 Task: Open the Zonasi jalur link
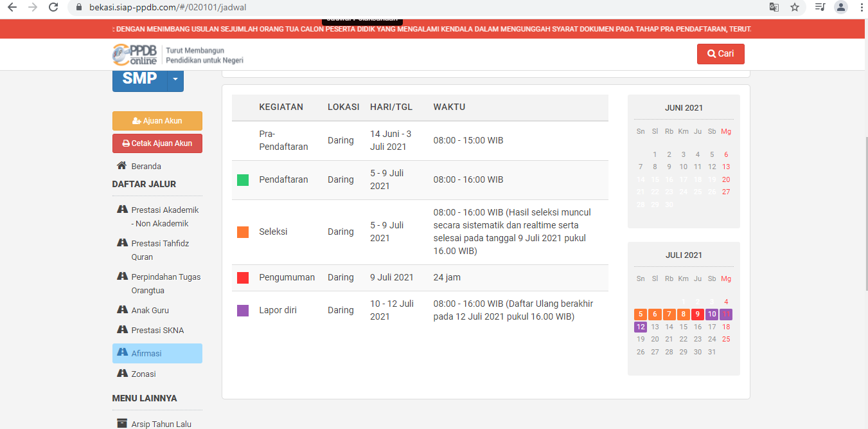143,374
